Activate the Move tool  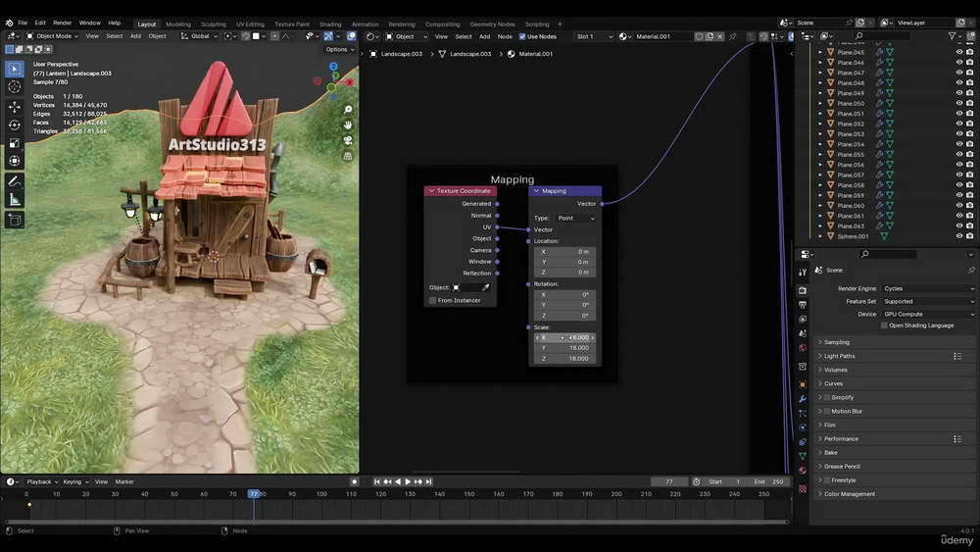click(x=15, y=107)
